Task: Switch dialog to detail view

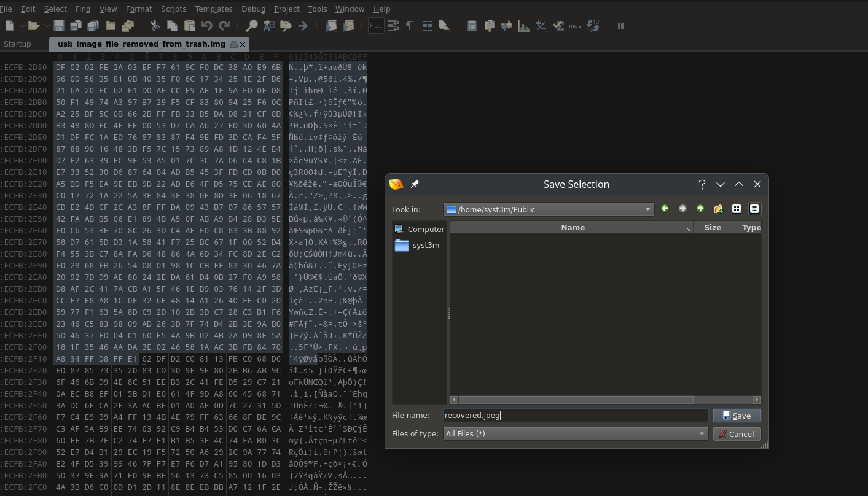Action: tap(754, 209)
